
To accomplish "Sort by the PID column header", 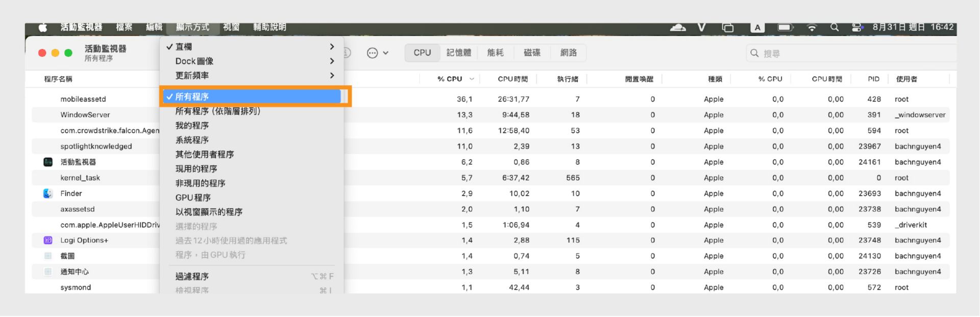I will (x=873, y=79).
